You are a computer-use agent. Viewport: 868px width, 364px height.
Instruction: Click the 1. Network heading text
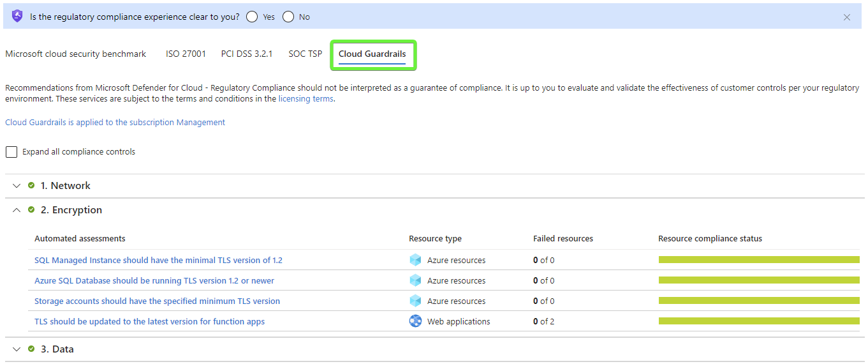click(66, 186)
